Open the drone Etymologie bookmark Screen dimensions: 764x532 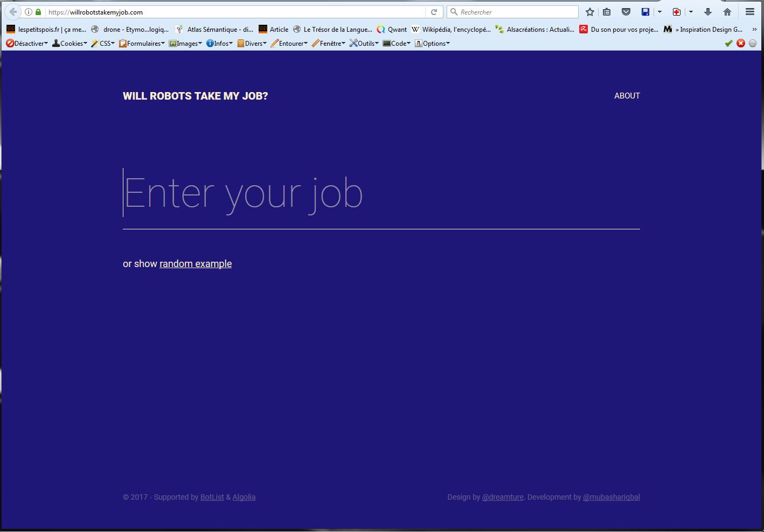click(130, 29)
